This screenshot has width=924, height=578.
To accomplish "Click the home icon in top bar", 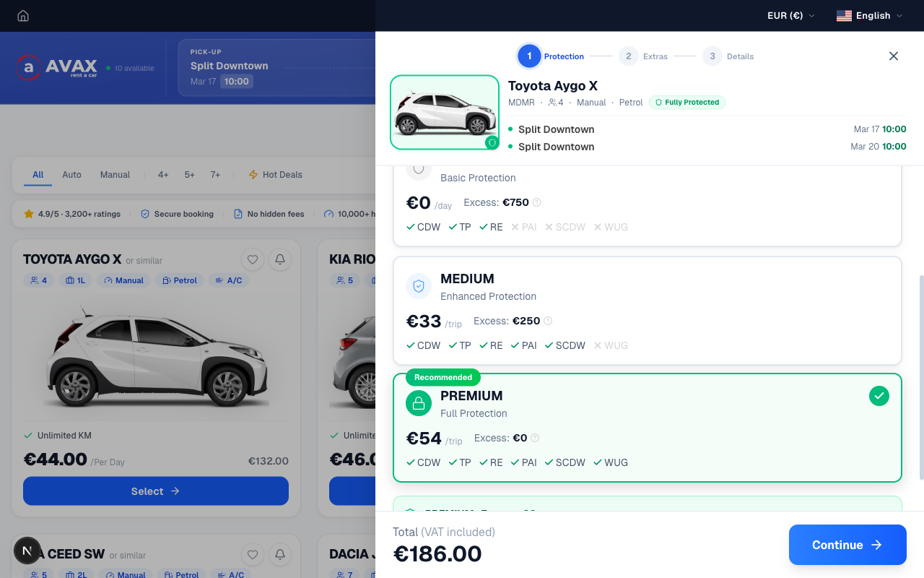I will pos(23,16).
